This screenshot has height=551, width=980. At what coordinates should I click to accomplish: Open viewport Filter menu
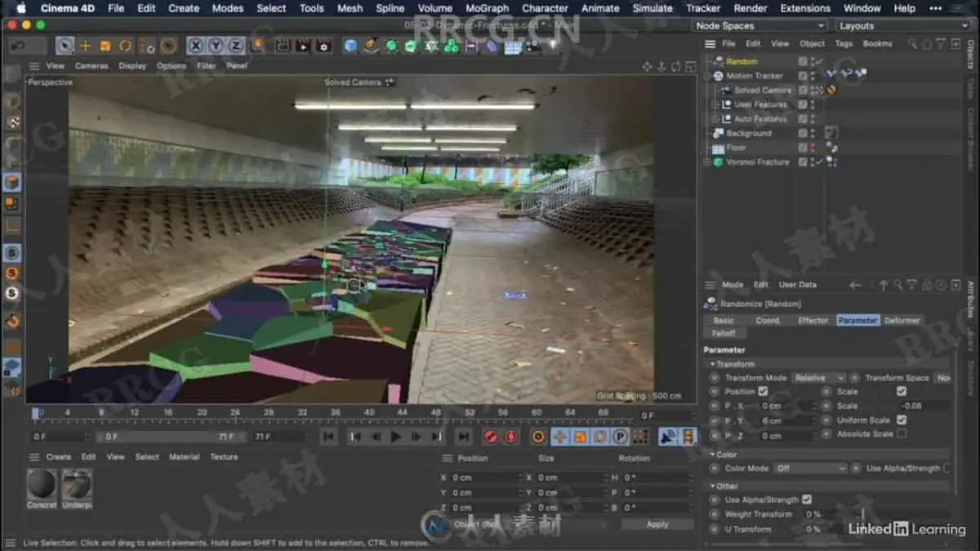coord(207,66)
